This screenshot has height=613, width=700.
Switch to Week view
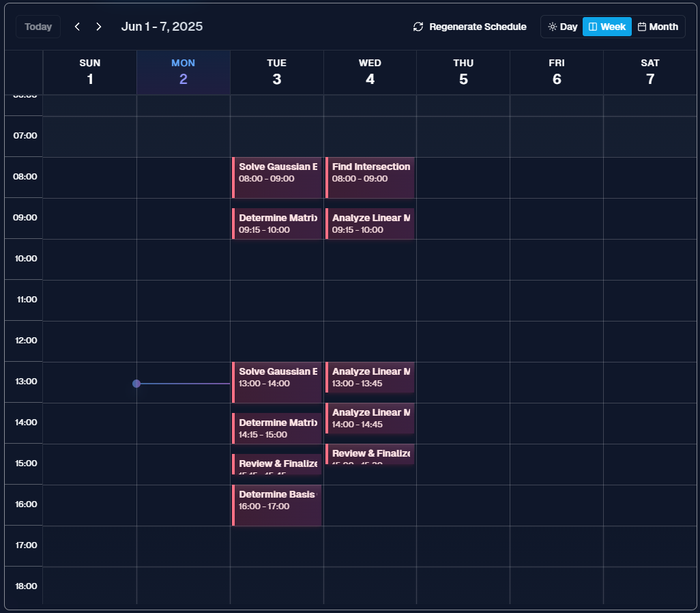click(607, 27)
